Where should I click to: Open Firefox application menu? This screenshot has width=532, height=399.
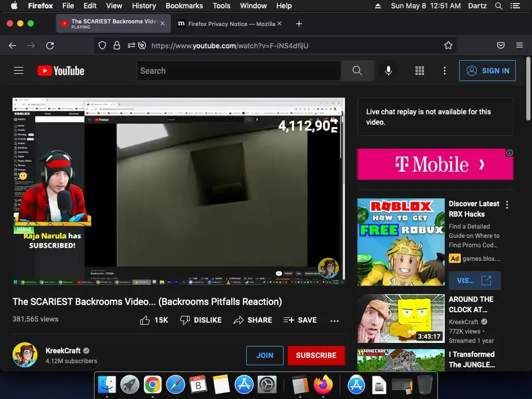(x=520, y=46)
